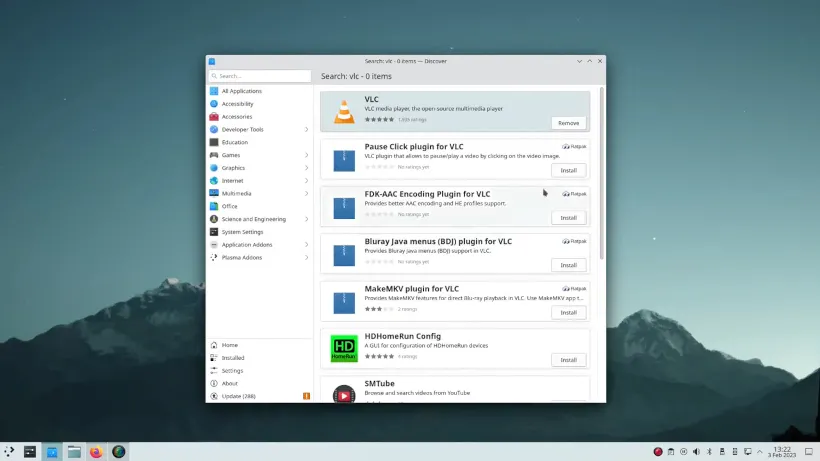Install Pause Click plugin for VLC

click(568, 170)
